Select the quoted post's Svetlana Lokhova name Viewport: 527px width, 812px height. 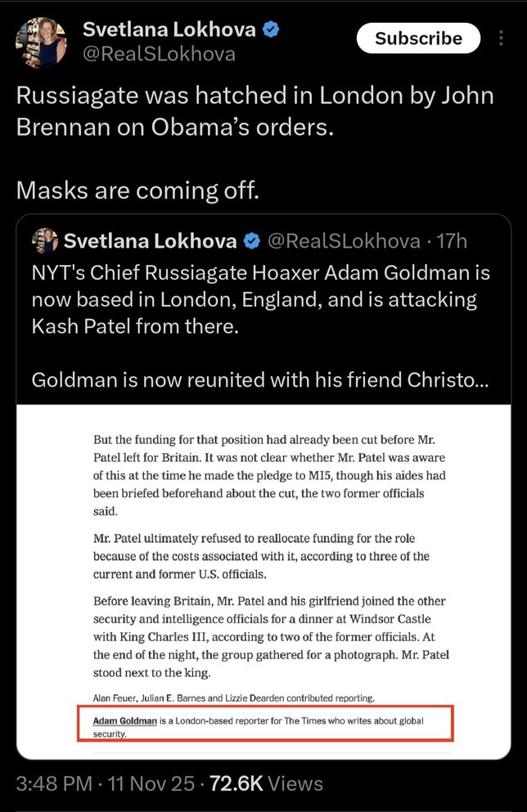[150, 241]
